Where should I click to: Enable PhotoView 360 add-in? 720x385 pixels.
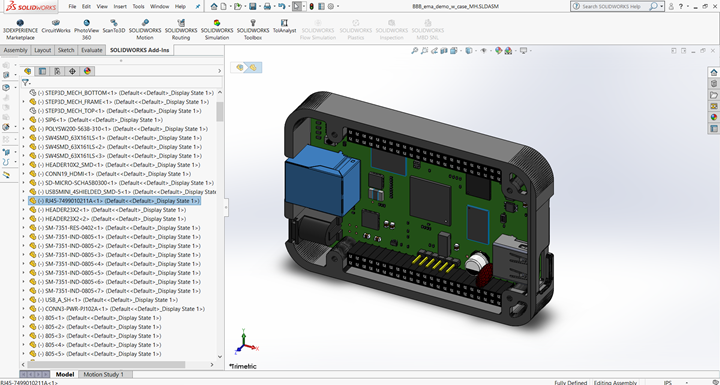coord(86,30)
